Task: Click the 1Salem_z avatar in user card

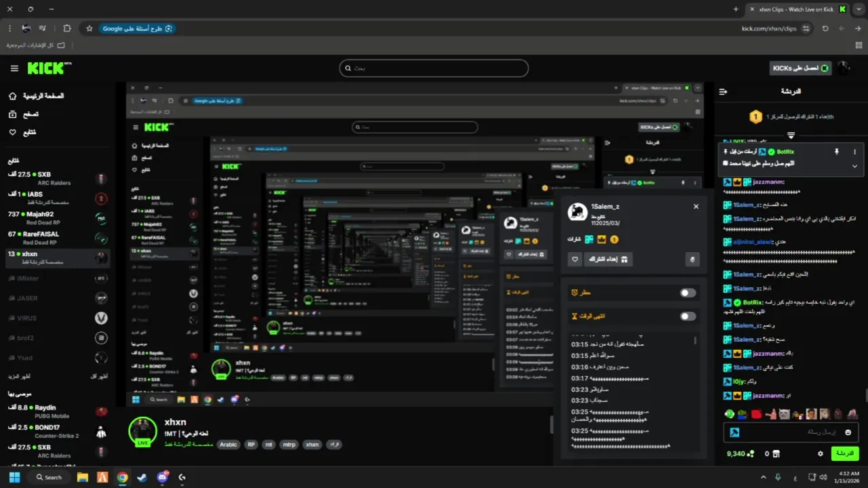Action: [x=578, y=211]
